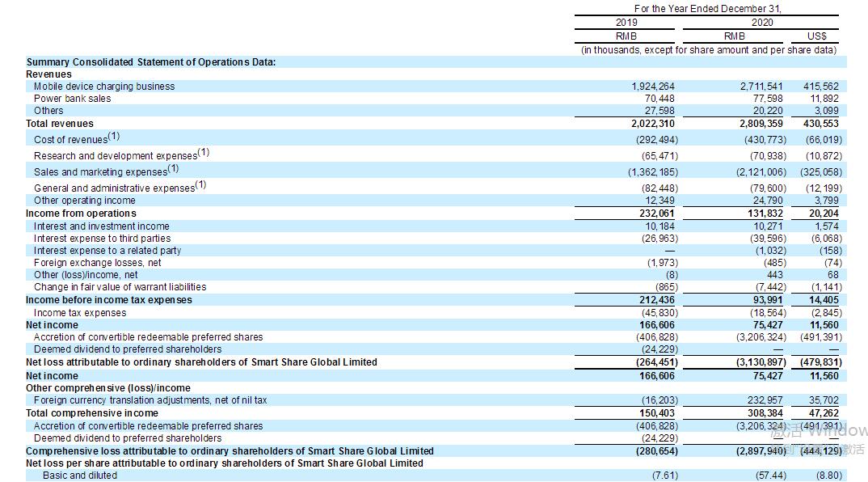The image size is (868, 482).
Task: Click 'Change in fair value of warrant liabilities'
Action: [120, 288]
